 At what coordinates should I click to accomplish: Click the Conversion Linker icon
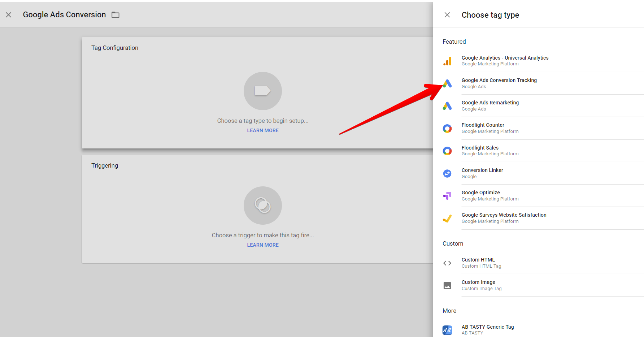447,173
